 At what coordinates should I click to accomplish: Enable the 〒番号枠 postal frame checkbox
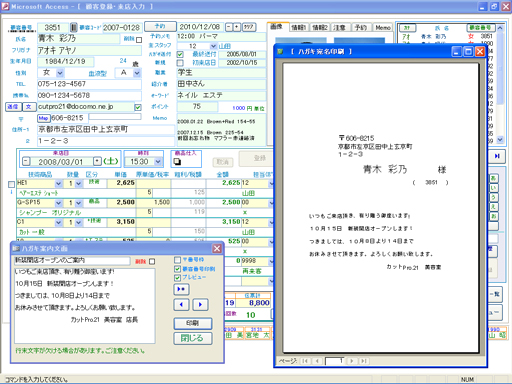tap(178, 260)
